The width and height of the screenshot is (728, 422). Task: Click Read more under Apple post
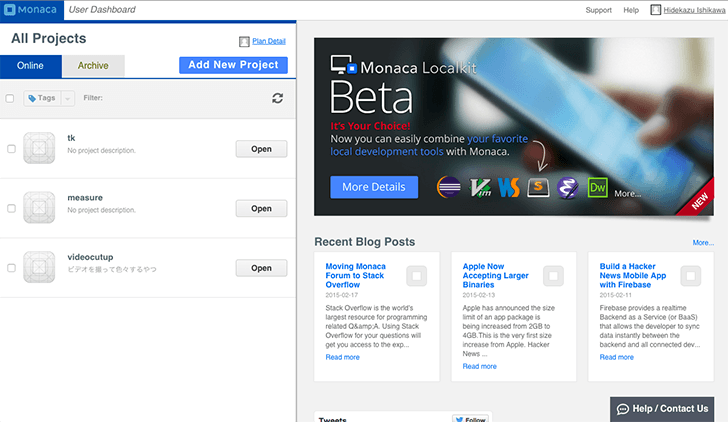(480, 366)
